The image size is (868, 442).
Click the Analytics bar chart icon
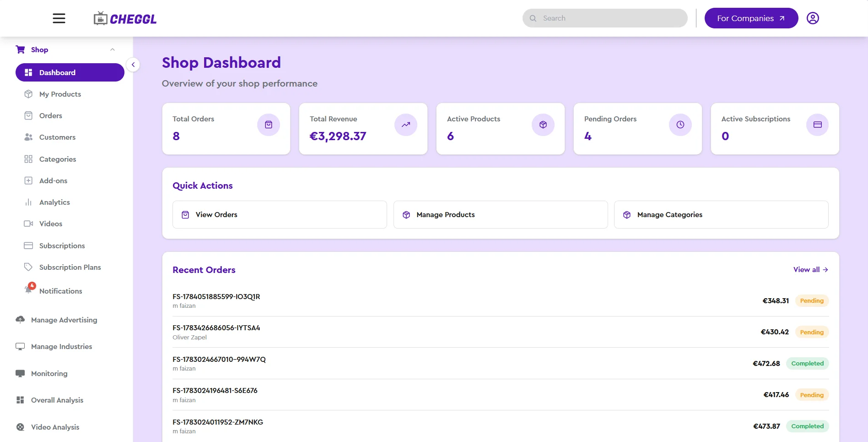coord(28,202)
